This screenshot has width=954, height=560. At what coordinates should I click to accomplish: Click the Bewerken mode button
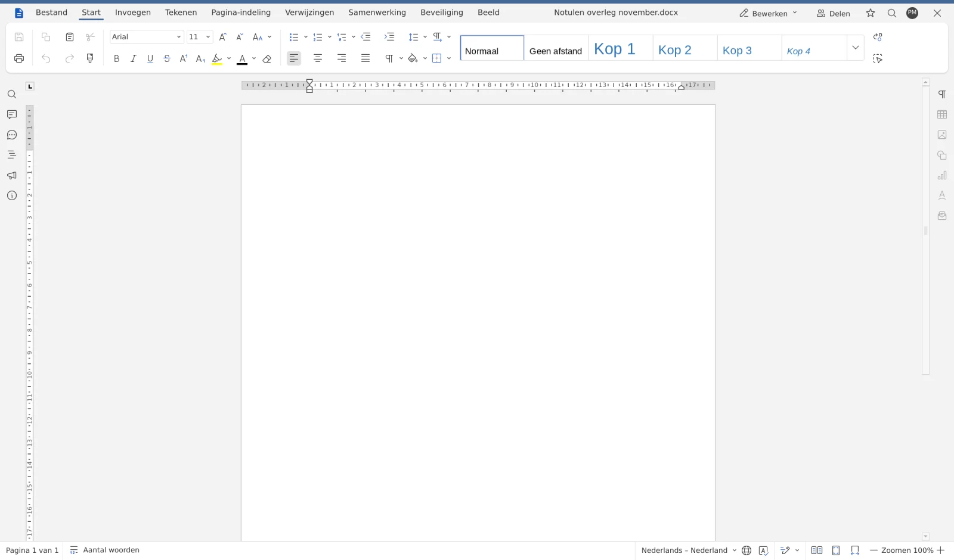(x=768, y=13)
